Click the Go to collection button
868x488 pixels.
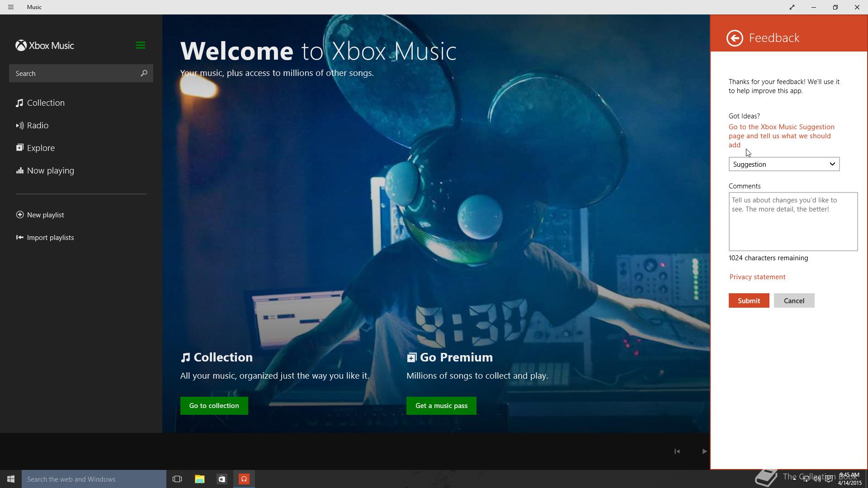point(214,406)
